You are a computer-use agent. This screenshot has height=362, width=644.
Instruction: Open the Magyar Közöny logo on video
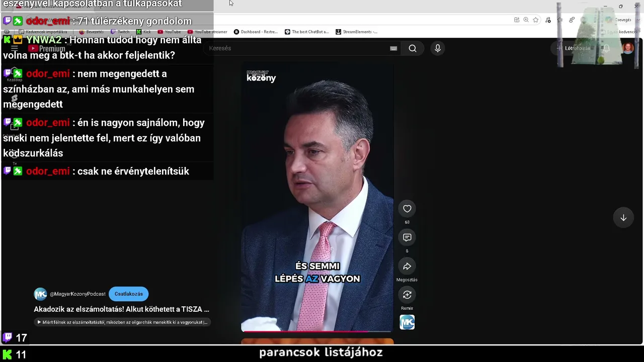[261, 76]
